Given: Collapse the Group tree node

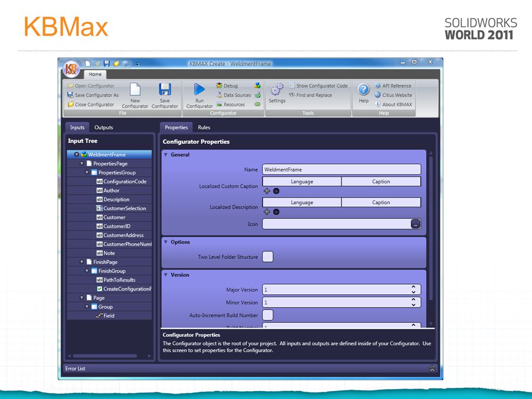Looking at the screenshot, I should pos(87,306).
